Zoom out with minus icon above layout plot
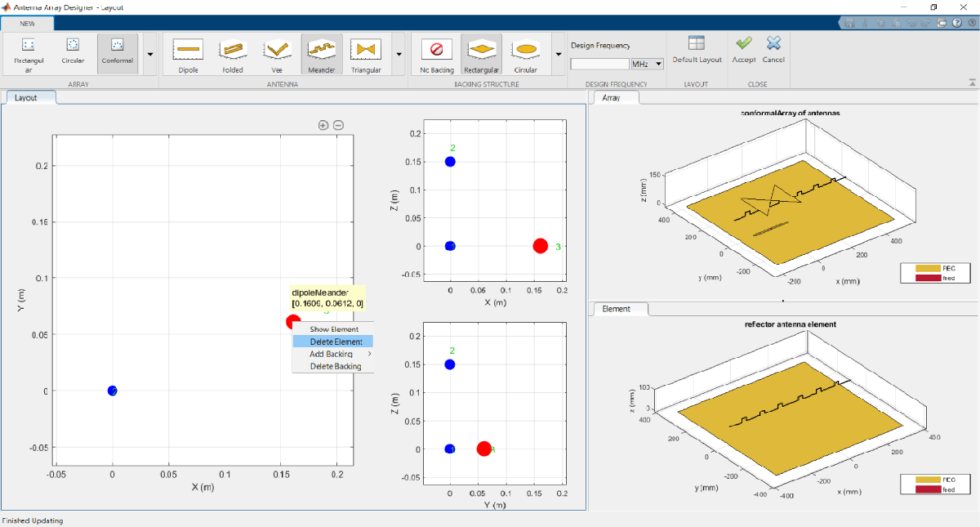 tap(338, 125)
